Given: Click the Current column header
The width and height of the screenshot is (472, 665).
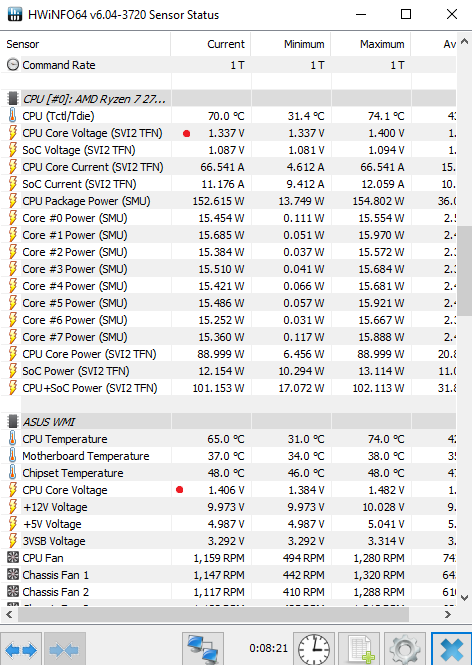Looking at the screenshot, I should [x=211, y=44].
